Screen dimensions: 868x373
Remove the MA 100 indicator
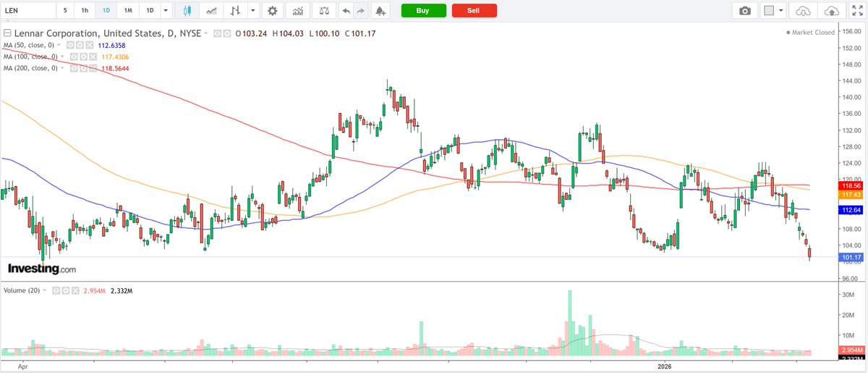click(93, 56)
